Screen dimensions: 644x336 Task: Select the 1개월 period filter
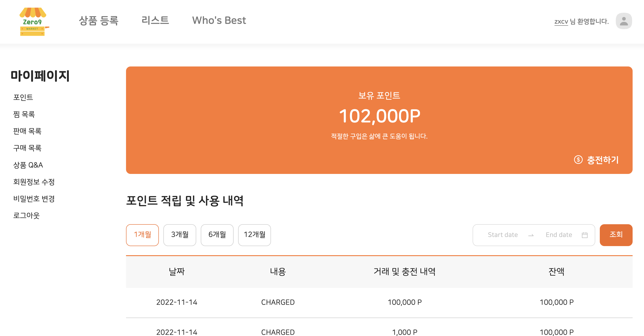[142, 235]
